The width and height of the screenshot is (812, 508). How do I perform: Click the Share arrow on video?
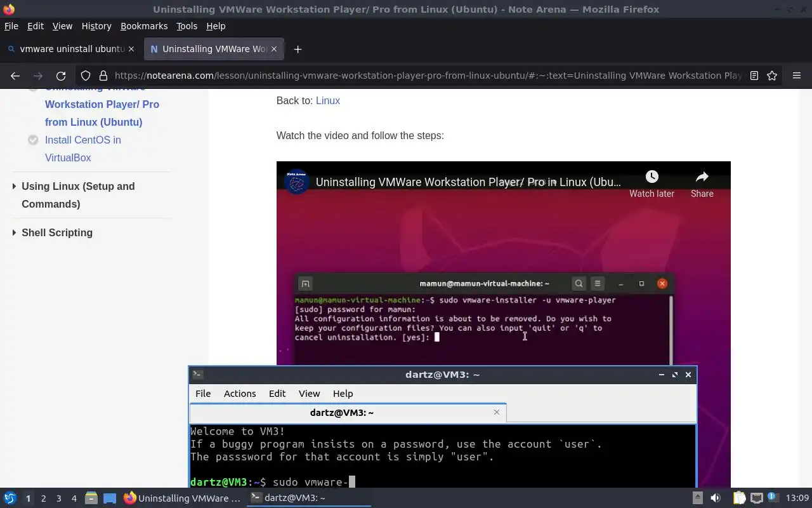click(x=702, y=177)
